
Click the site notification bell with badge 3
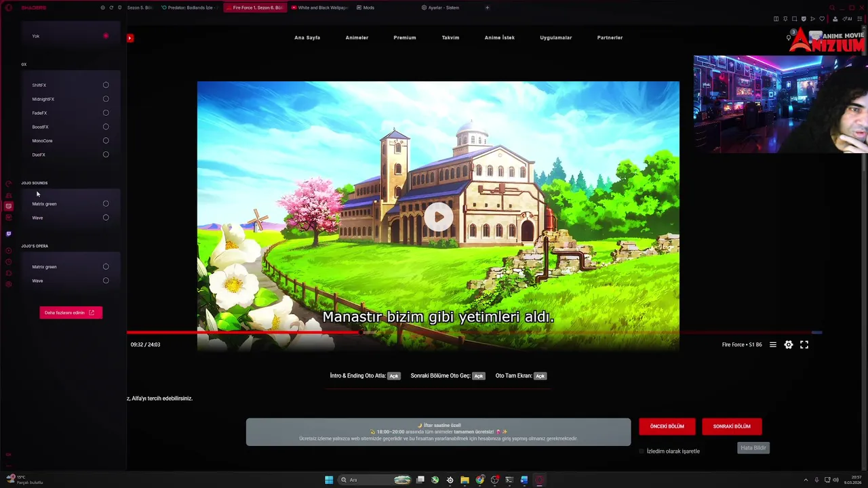pyautogui.click(x=789, y=37)
